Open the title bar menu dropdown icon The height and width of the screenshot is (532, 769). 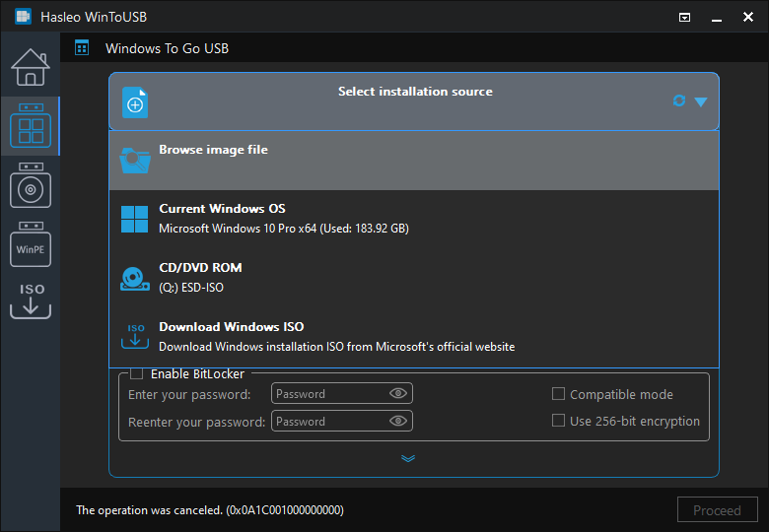pyautogui.click(x=684, y=17)
